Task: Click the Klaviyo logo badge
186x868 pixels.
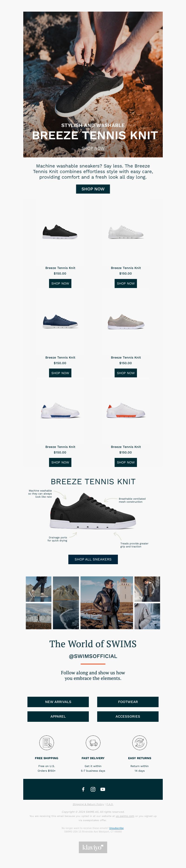Action: 93,847
